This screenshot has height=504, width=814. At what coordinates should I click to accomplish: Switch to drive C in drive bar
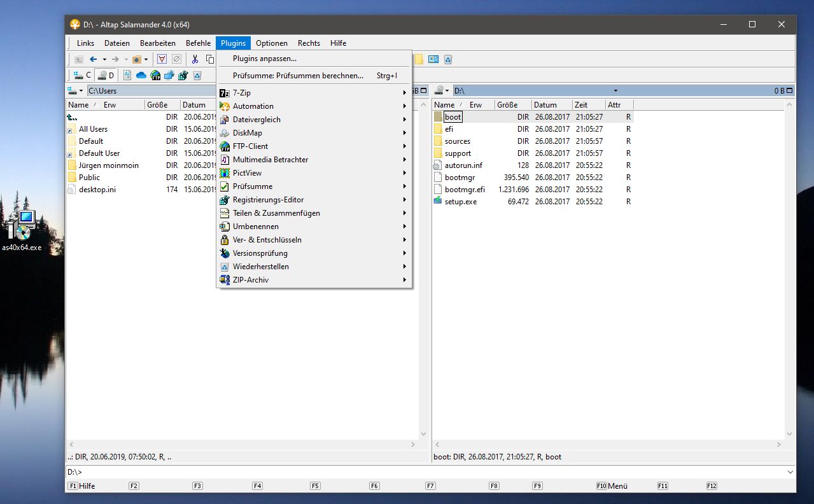pyautogui.click(x=83, y=75)
